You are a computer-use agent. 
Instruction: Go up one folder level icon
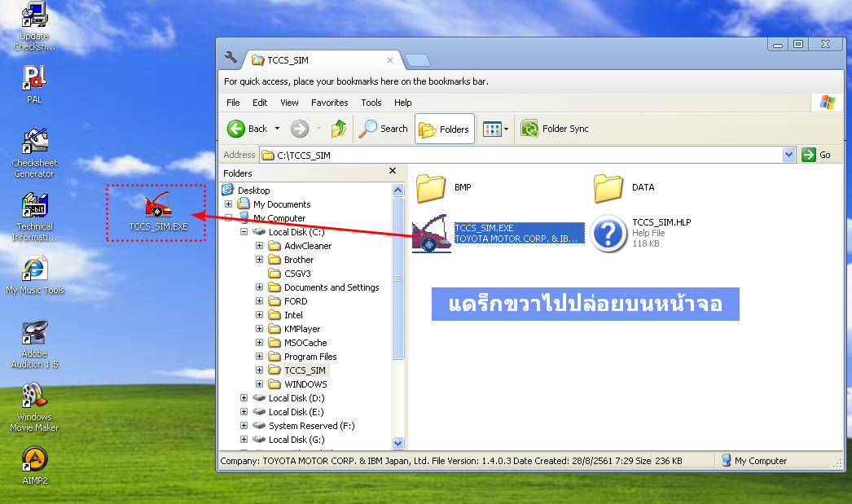[x=339, y=129]
